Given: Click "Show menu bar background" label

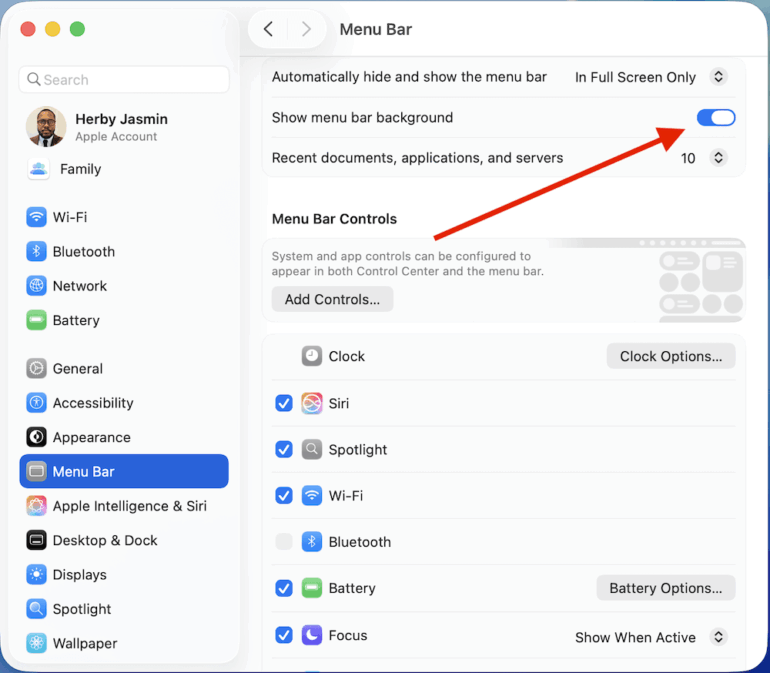Looking at the screenshot, I should coord(362,118).
